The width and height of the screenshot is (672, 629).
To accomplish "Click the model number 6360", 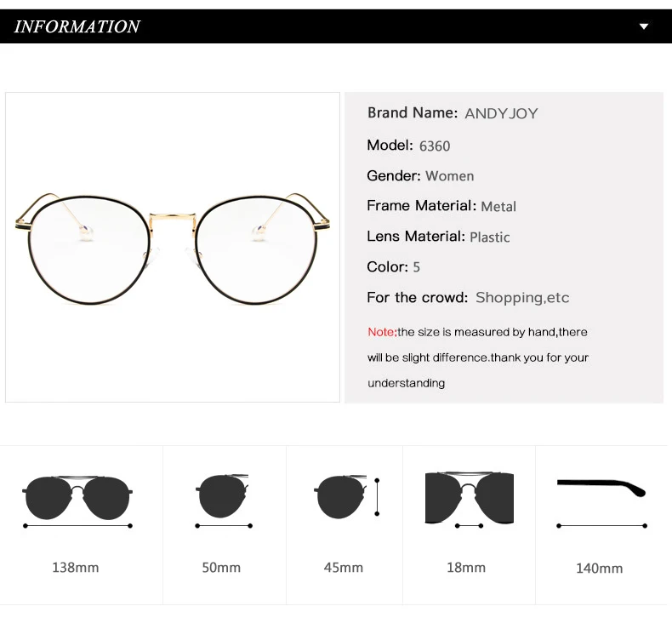I will pyautogui.click(x=435, y=146).
